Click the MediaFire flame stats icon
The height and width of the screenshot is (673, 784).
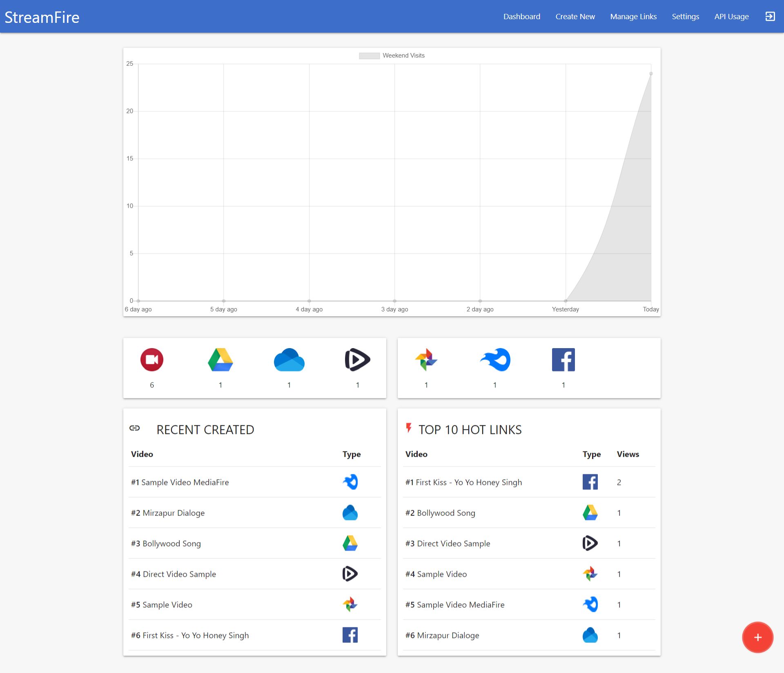pyautogui.click(x=495, y=360)
